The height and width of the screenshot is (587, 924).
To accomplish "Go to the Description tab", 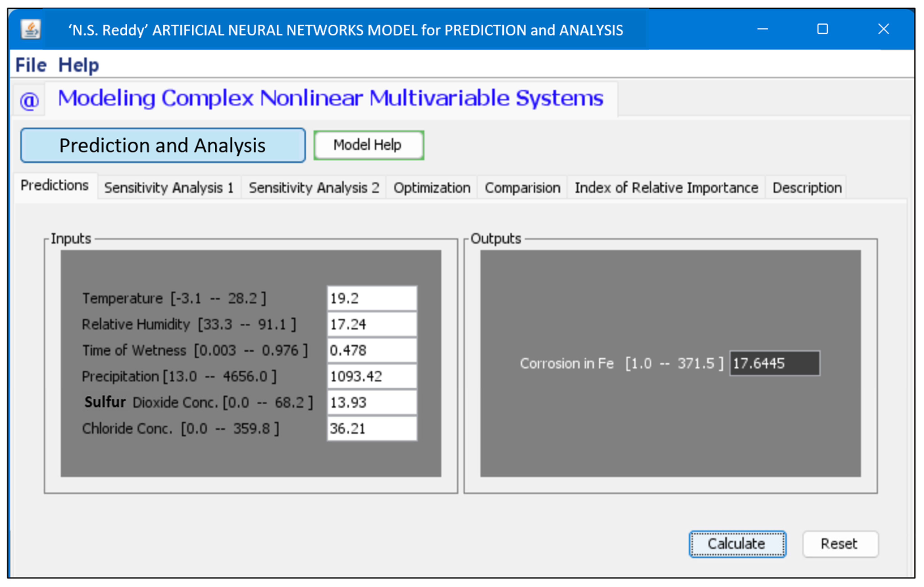I will [x=807, y=188].
